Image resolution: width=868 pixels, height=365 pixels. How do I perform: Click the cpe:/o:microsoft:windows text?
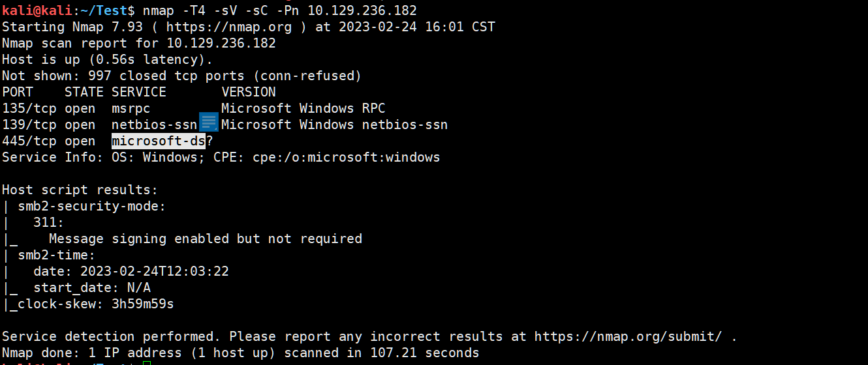346,158
